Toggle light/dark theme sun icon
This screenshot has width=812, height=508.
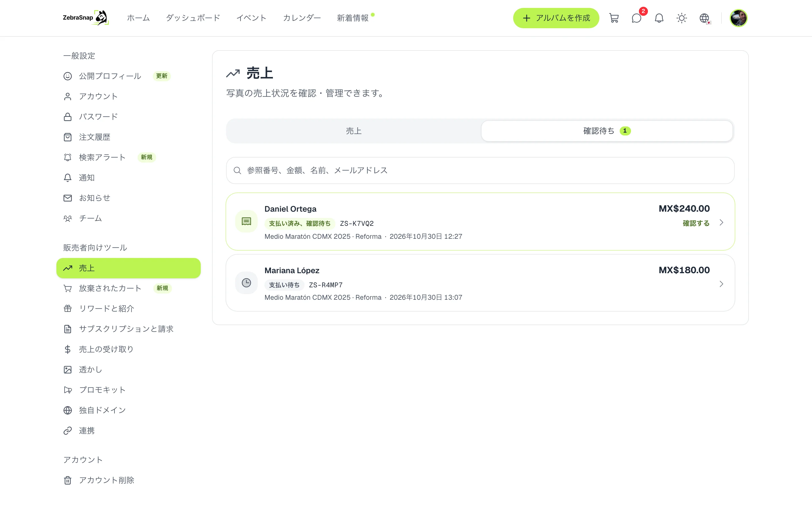681,18
